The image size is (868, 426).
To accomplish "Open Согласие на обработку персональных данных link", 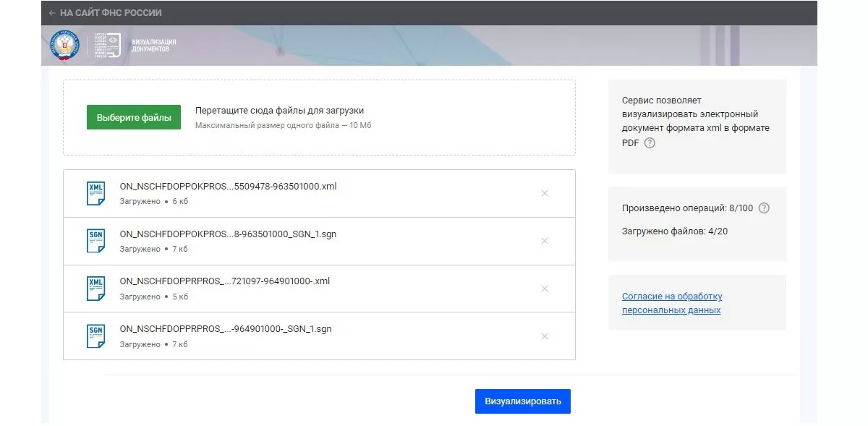I will pyautogui.click(x=672, y=303).
